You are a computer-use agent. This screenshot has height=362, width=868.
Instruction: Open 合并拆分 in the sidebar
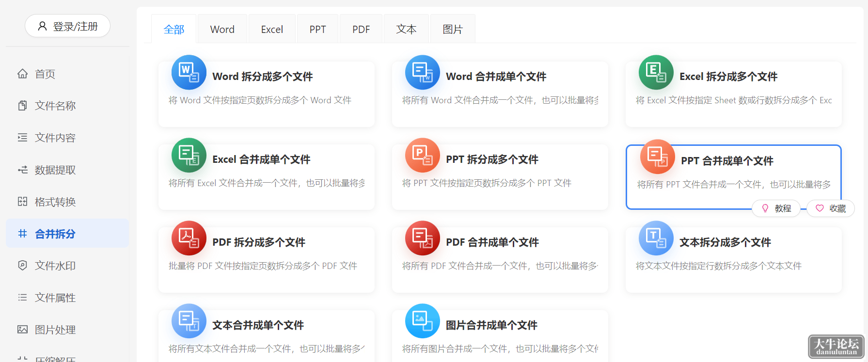(x=67, y=234)
